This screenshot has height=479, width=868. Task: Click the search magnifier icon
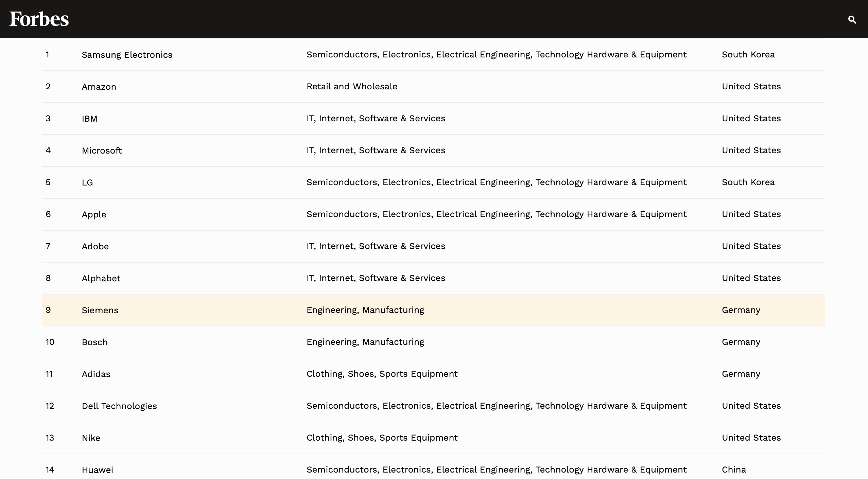tap(852, 20)
